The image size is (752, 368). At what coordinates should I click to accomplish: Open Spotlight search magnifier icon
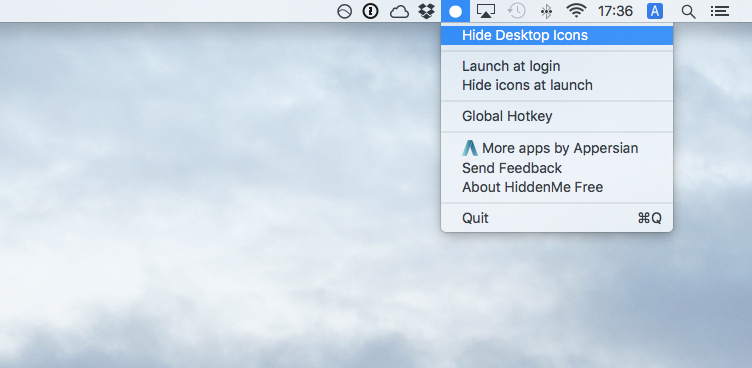(688, 12)
